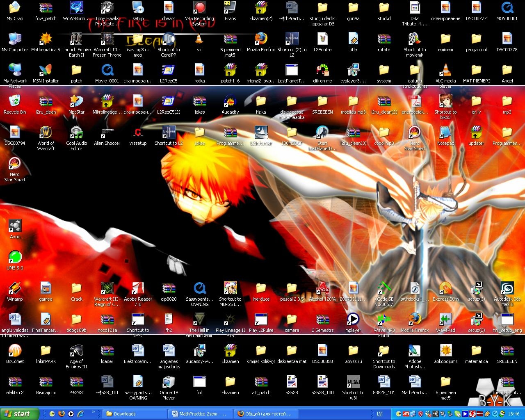Launch Firefox from Quick Launch bar
Viewport: 525px width, 420px height.
point(62,414)
